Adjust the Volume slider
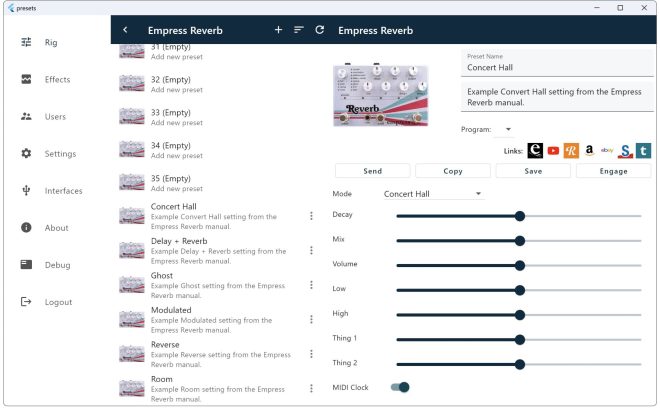Screen dimensions: 660x409 [x=519, y=266]
